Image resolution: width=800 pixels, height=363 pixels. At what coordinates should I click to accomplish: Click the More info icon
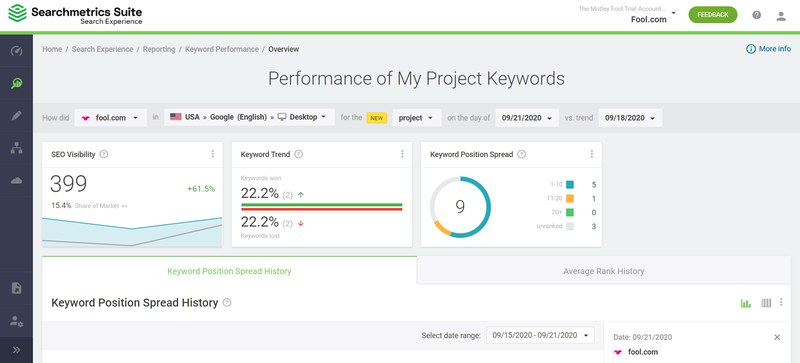(x=751, y=49)
